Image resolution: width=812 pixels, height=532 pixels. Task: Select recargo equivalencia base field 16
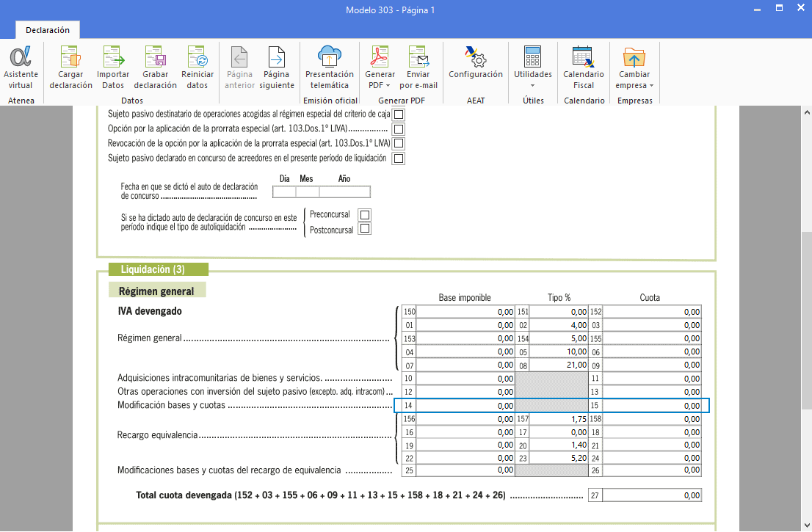(465, 432)
